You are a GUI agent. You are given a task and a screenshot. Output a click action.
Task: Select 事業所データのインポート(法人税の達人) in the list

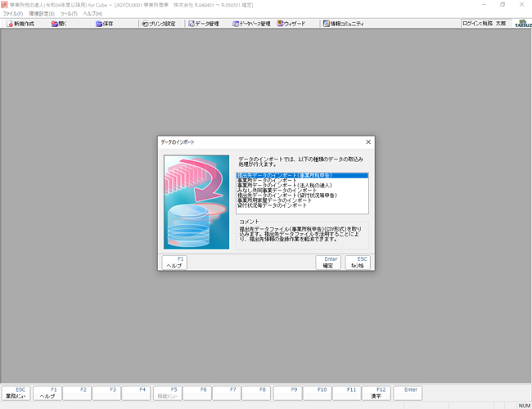302,186
